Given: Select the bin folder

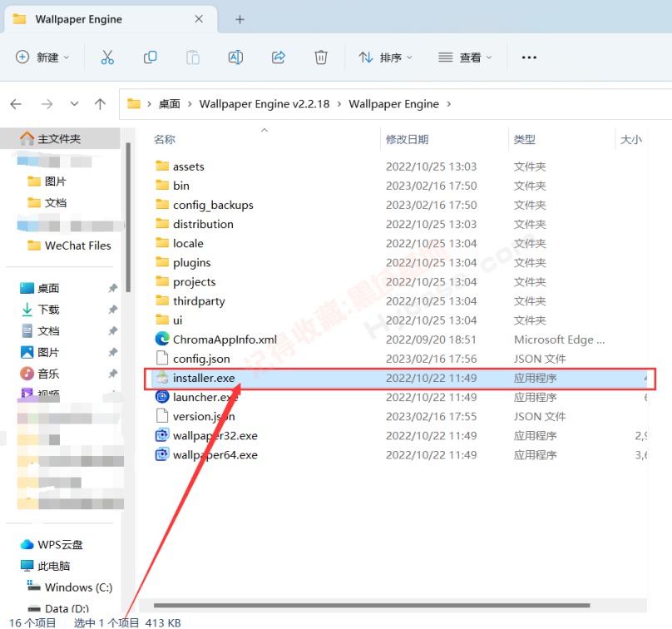Looking at the screenshot, I should (181, 186).
